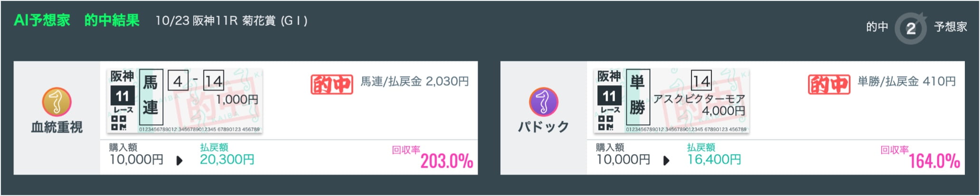Select the 馬連 bet type box on ticket

pos(151,97)
